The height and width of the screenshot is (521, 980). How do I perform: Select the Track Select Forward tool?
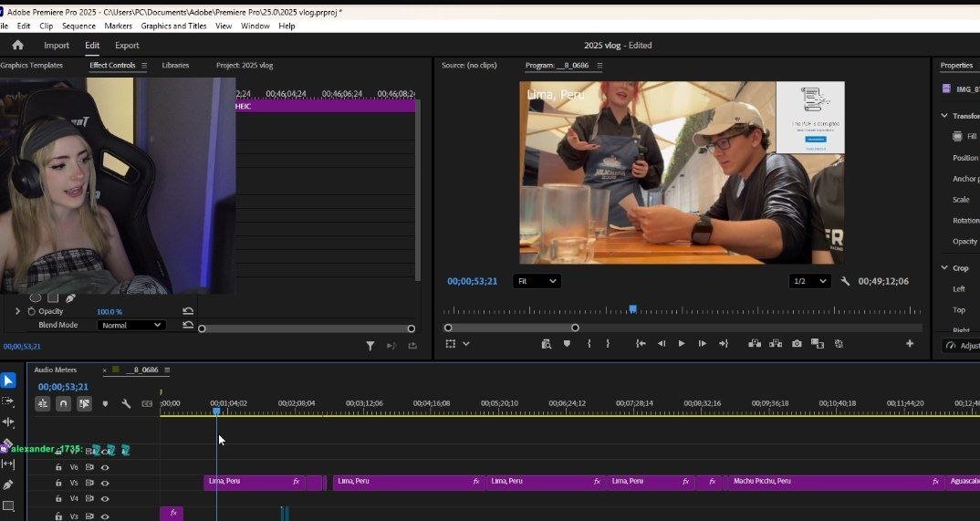[x=8, y=401]
